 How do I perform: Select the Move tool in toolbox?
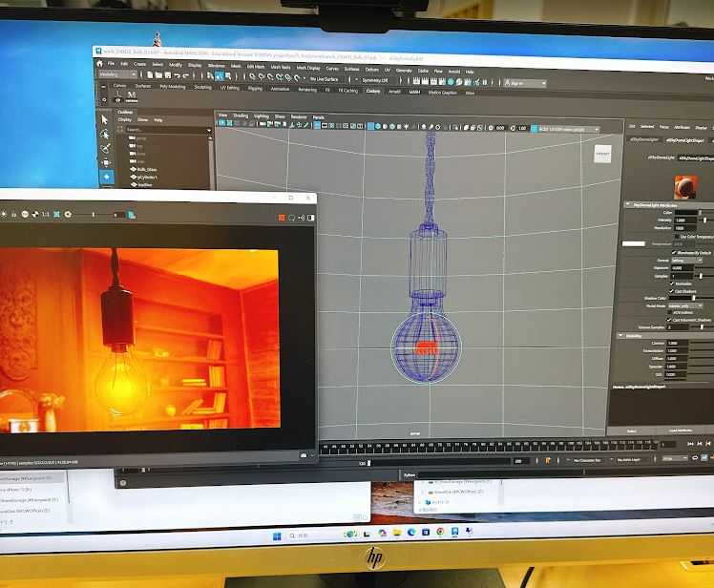coord(106,162)
